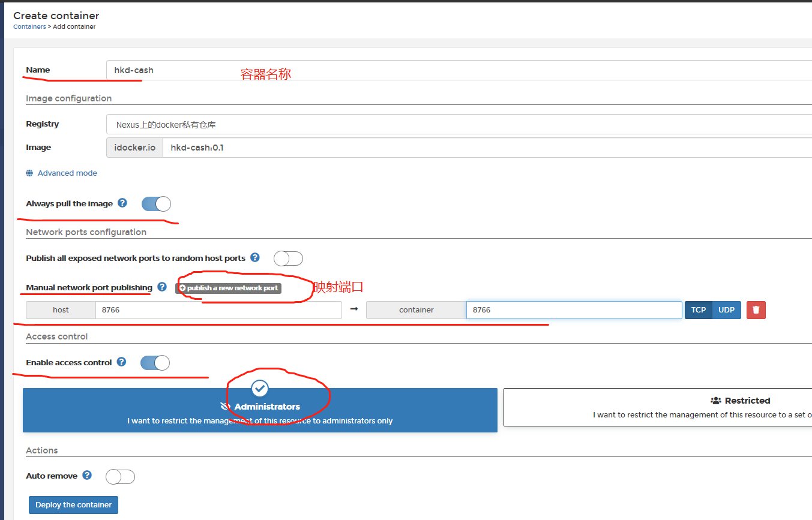The height and width of the screenshot is (520, 812).
Task: Click the Network ports configuration heading
Action: click(86, 232)
